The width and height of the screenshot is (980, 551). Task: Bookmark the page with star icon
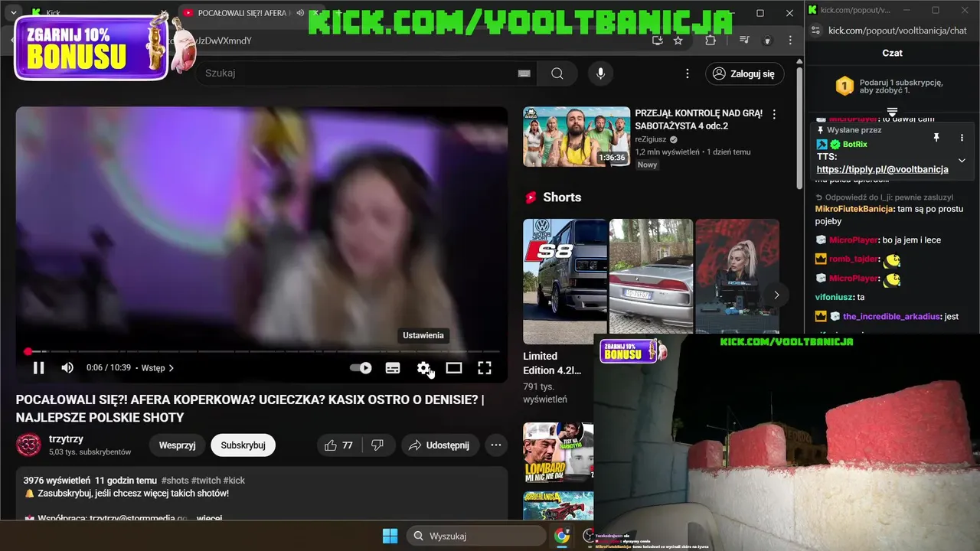point(678,41)
